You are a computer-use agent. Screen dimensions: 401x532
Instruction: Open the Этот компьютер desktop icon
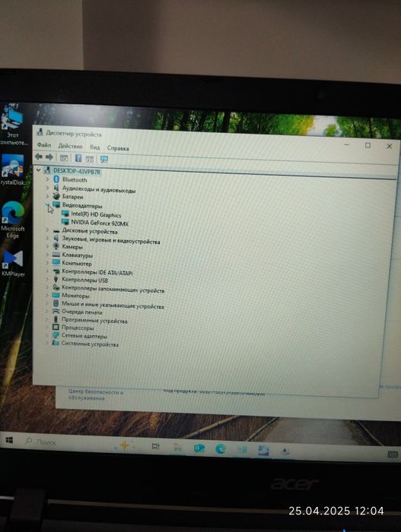pos(12,126)
